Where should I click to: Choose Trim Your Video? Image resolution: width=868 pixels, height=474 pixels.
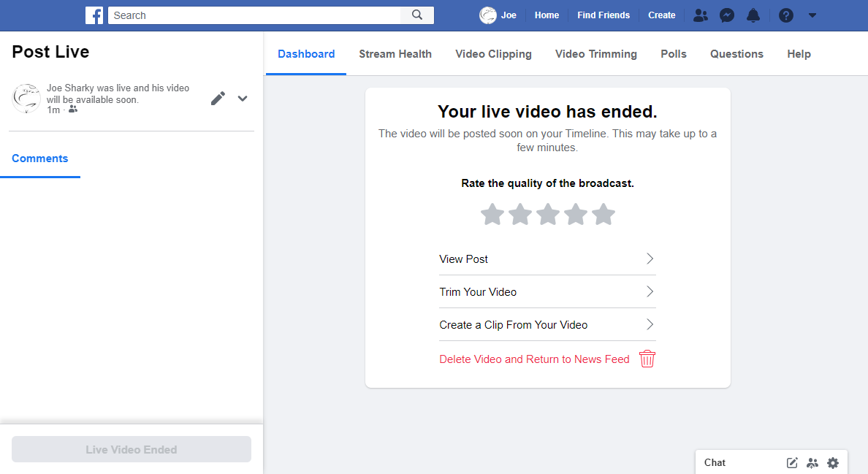[478, 291]
